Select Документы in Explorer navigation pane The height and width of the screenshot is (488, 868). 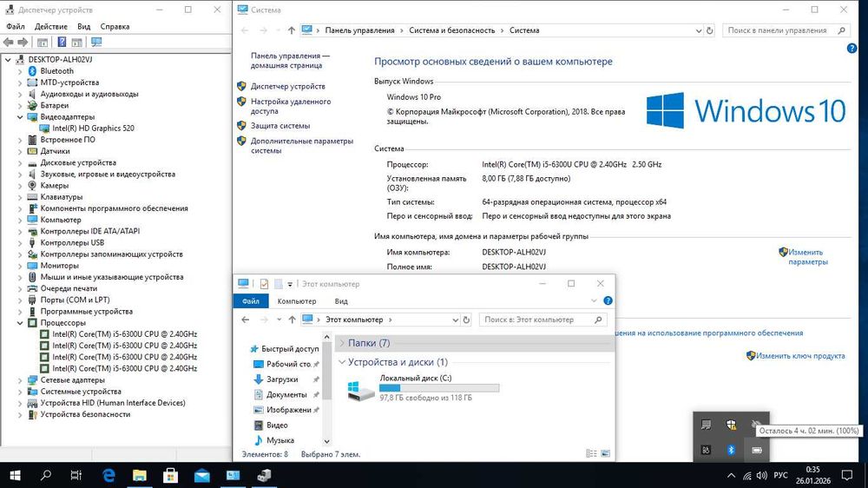(286, 394)
